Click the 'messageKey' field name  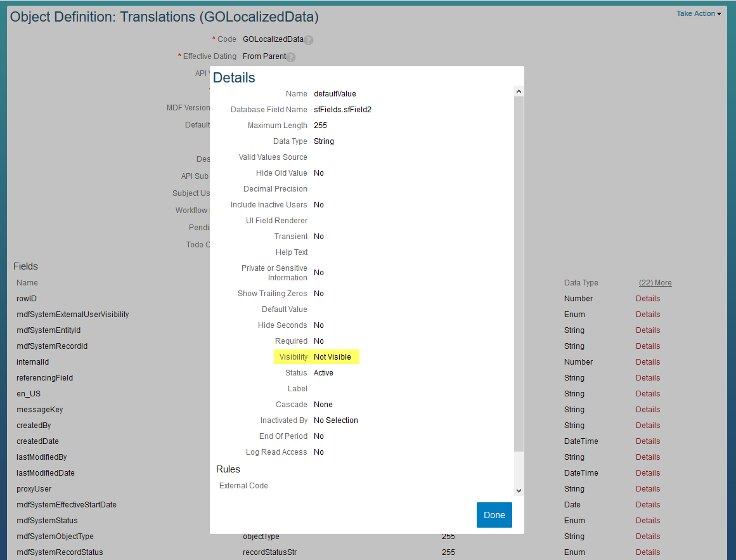point(39,409)
